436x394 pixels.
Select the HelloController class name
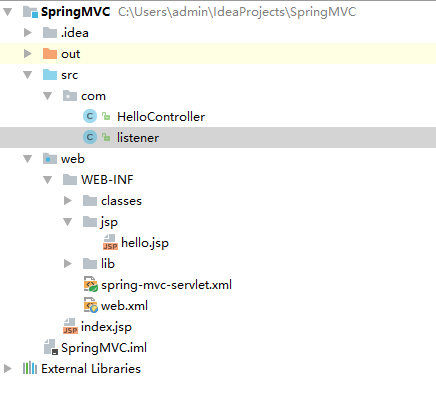tap(161, 117)
